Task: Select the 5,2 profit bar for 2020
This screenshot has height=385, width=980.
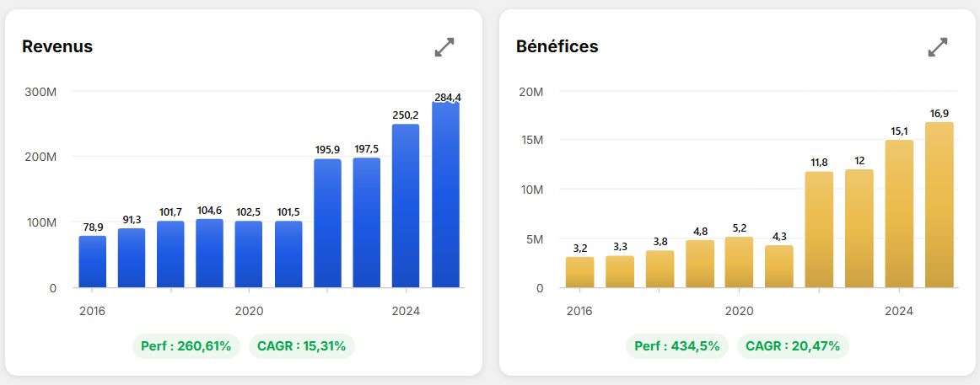Action: pyautogui.click(x=740, y=262)
